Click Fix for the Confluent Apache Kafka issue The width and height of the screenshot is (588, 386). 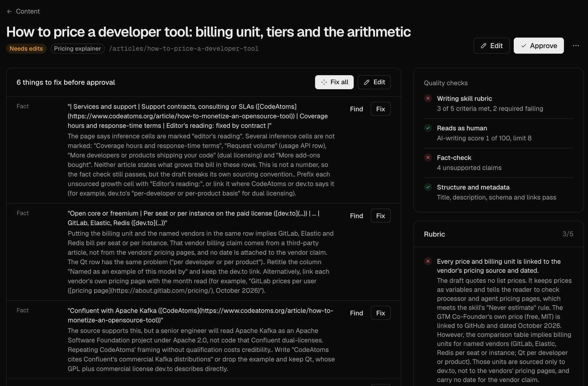(x=380, y=313)
